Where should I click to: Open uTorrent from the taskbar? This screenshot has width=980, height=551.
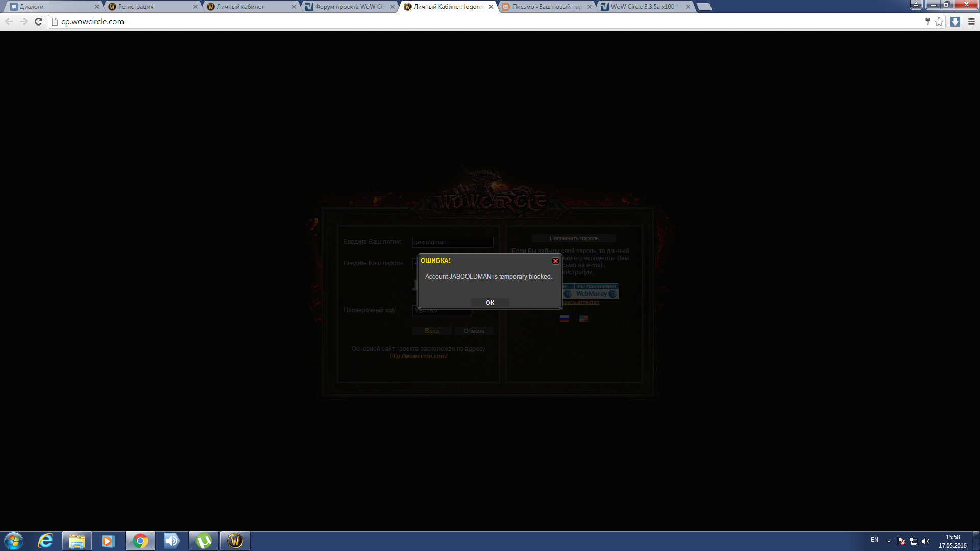(204, 541)
